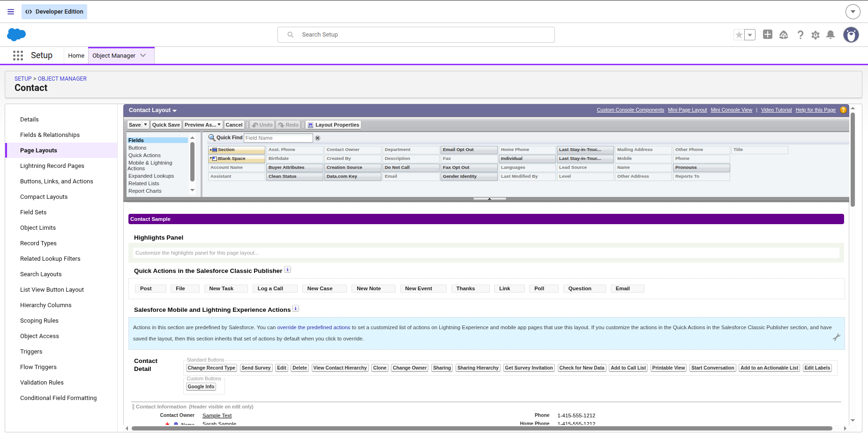Open the hamburger navigation menu
This screenshot has height=438, width=868.
pos(11,12)
